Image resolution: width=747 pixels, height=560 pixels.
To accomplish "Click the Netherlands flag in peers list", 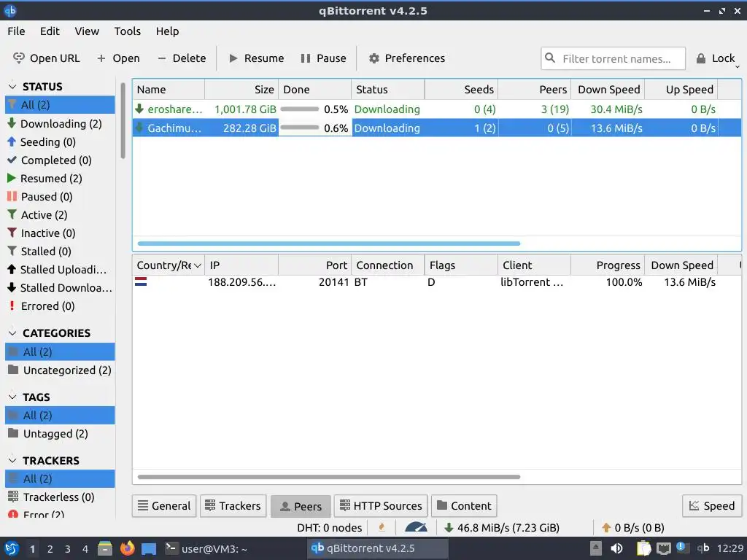I will coord(141,282).
